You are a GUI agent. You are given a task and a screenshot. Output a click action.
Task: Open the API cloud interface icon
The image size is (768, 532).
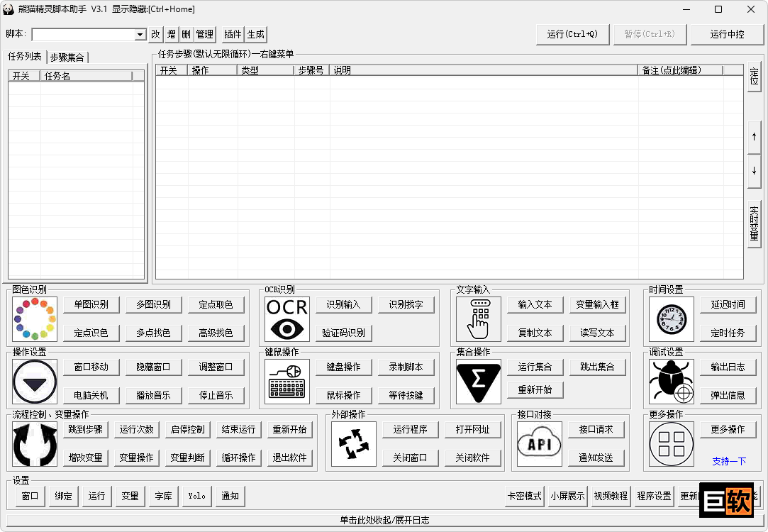coord(539,444)
